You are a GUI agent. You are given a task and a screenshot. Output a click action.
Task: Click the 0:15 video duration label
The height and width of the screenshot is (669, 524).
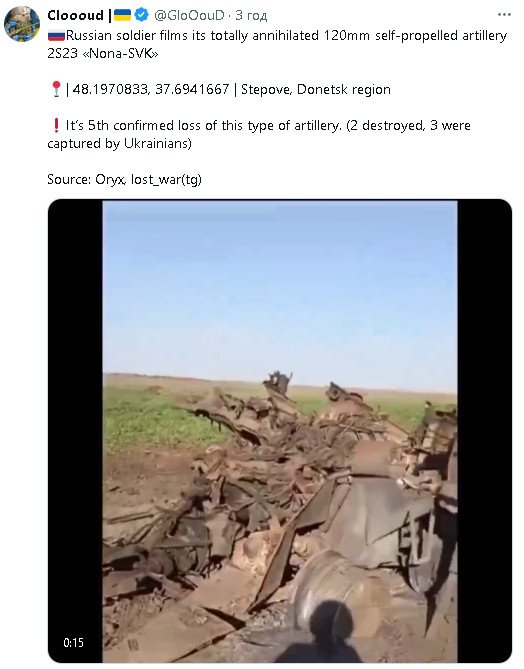tap(73, 643)
